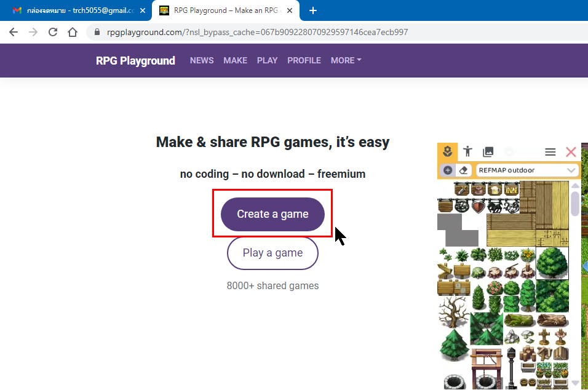Screen dimensions: 588x390
Task: Pick the blank wooden hanging sign tile
Action: [x=445, y=206]
